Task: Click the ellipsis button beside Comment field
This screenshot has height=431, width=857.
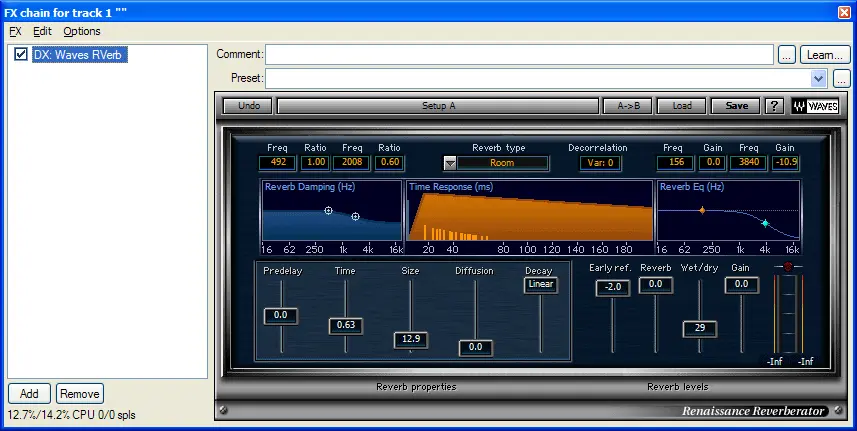Action: (786, 55)
